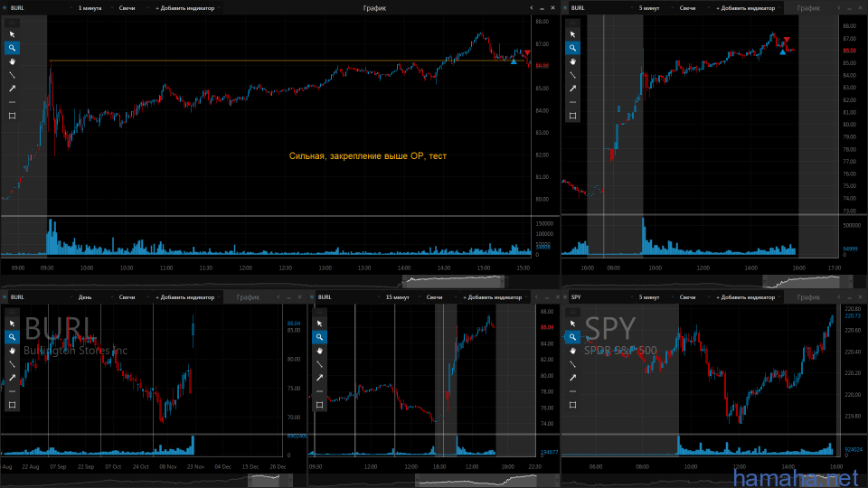This screenshot has height=488, width=868.
Task: Select zoom magnifier in BURL 15 минут chart
Action: pos(319,337)
